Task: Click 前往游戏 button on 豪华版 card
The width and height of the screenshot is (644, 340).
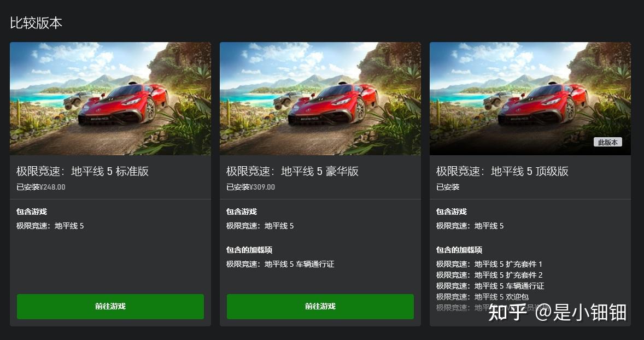Action: click(x=320, y=306)
